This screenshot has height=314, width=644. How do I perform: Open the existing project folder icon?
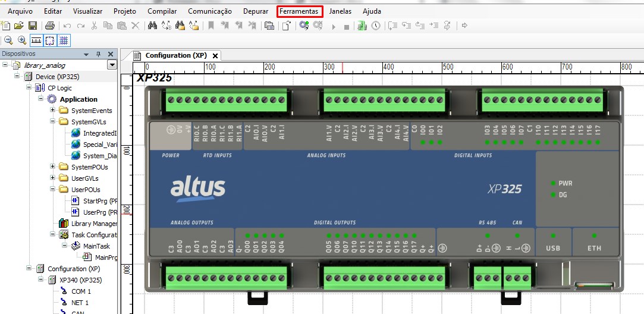(19, 26)
